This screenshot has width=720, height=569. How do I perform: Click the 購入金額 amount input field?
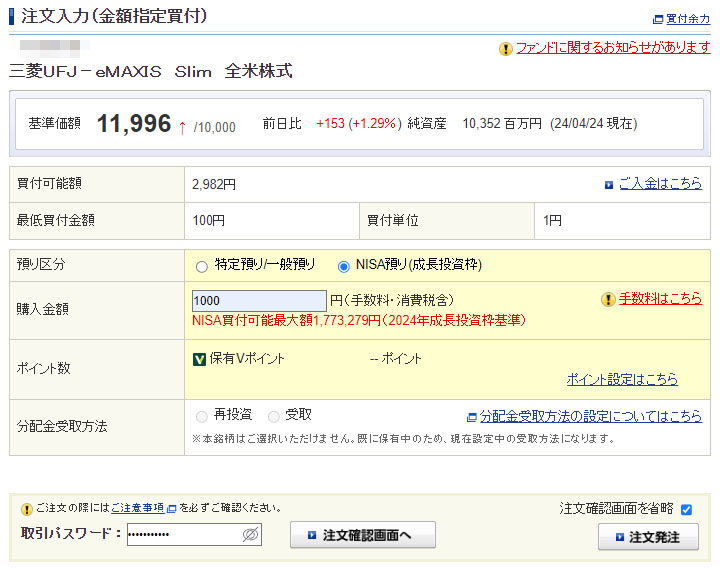tap(258, 300)
